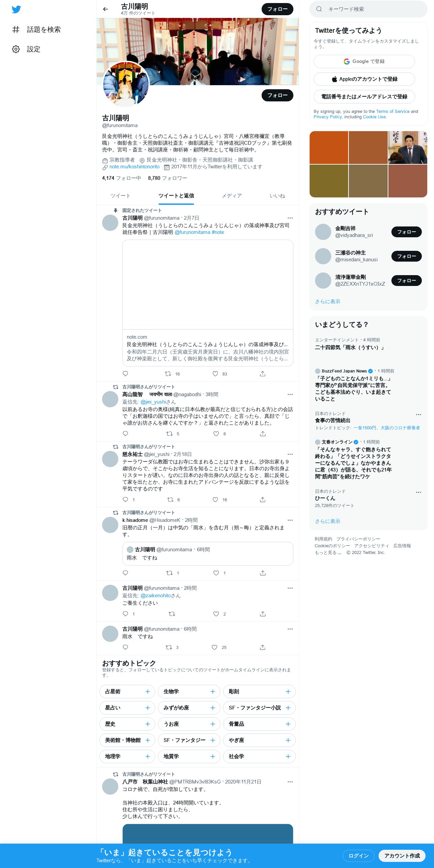Image resolution: width=434 pixels, height=868 pixels.
Task: Open options for ひーくん trend
Action: [x=418, y=492]
